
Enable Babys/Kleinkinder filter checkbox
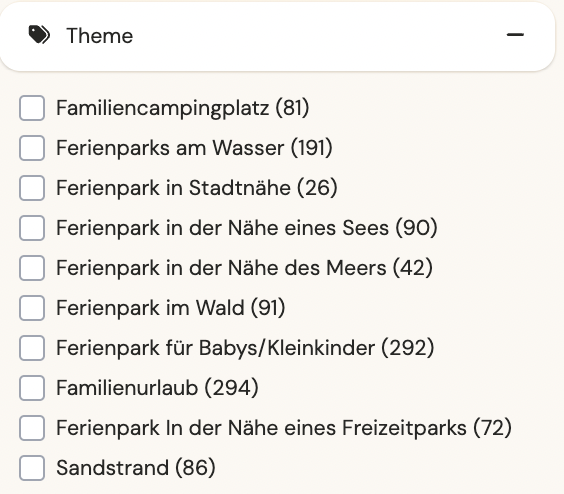click(32, 348)
